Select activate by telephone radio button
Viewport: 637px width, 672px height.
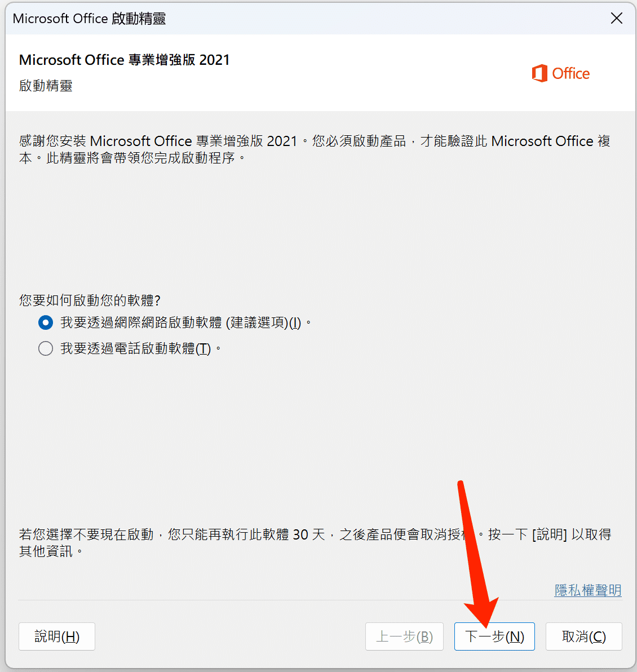click(46, 348)
